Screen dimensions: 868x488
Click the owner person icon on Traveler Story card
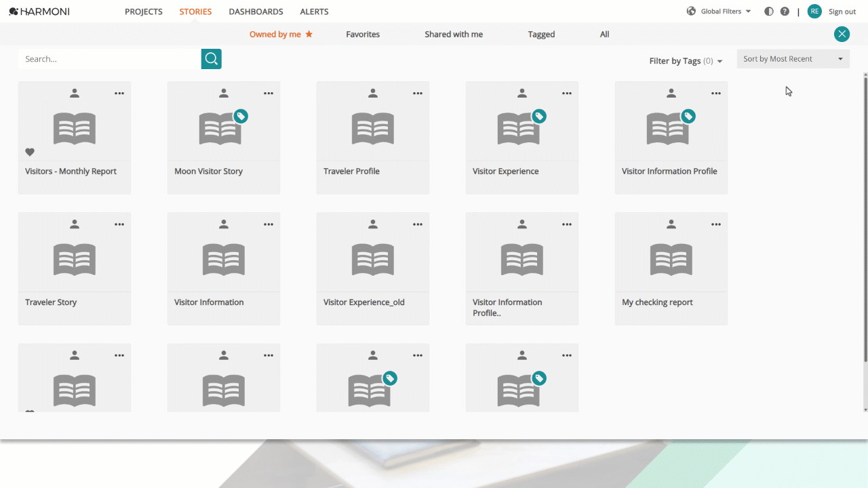point(75,224)
